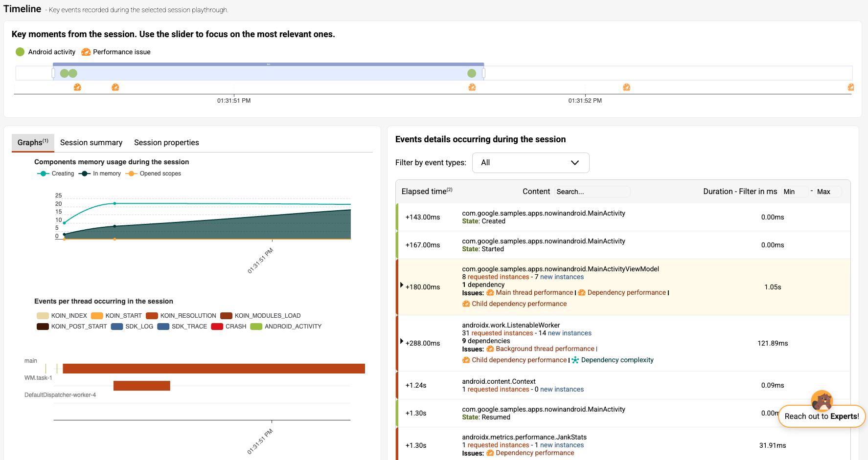Click the last Android activity green dot

(472, 73)
